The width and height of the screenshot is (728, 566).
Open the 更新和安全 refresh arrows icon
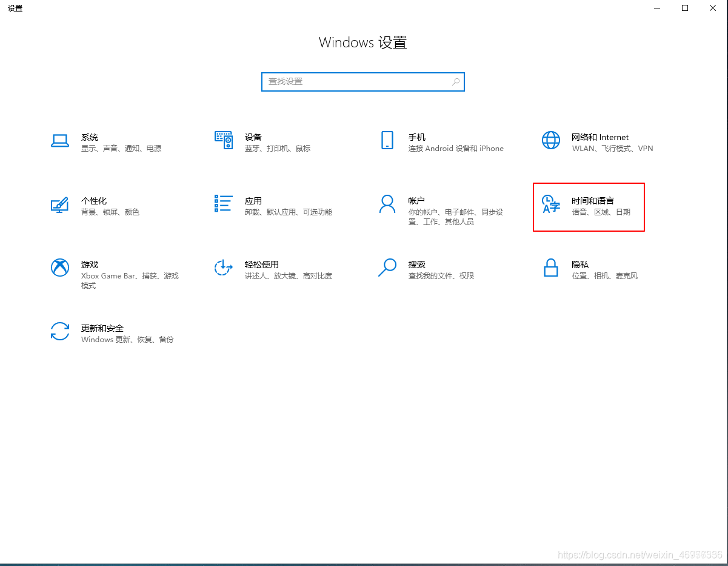pyautogui.click(x=60, y=331)
